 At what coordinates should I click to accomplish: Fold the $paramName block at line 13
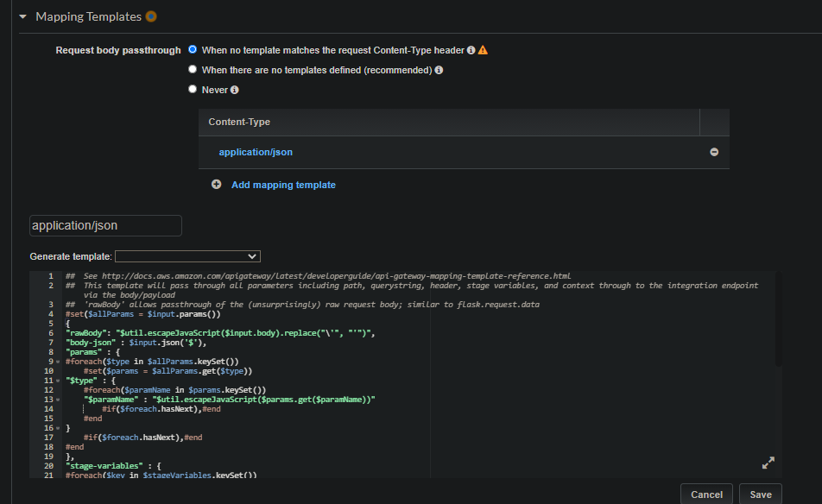tap(58, 400)
